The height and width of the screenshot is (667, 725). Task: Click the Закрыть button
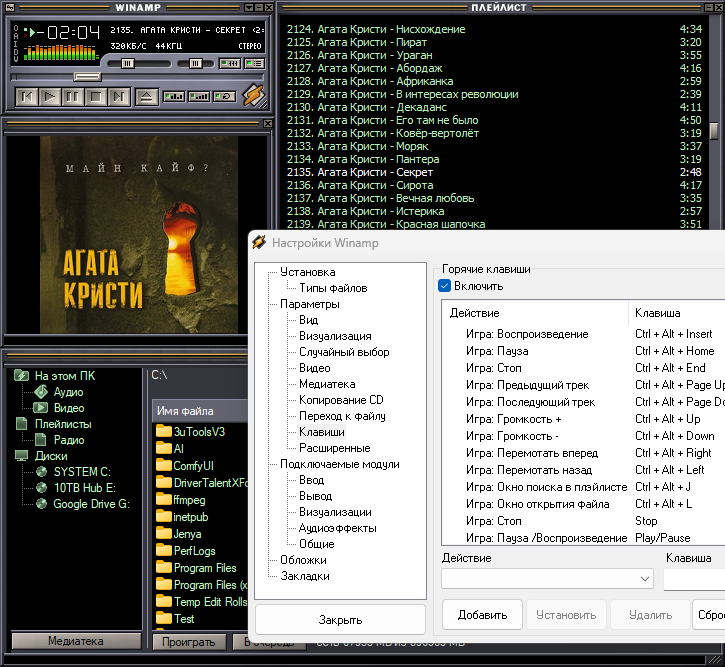[x=340, y=620]
